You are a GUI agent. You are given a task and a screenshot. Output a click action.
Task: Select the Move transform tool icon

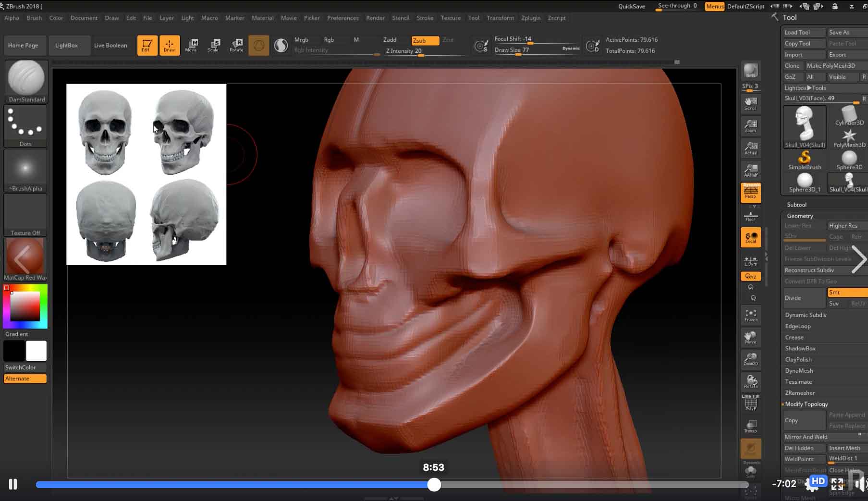point(191,45)
